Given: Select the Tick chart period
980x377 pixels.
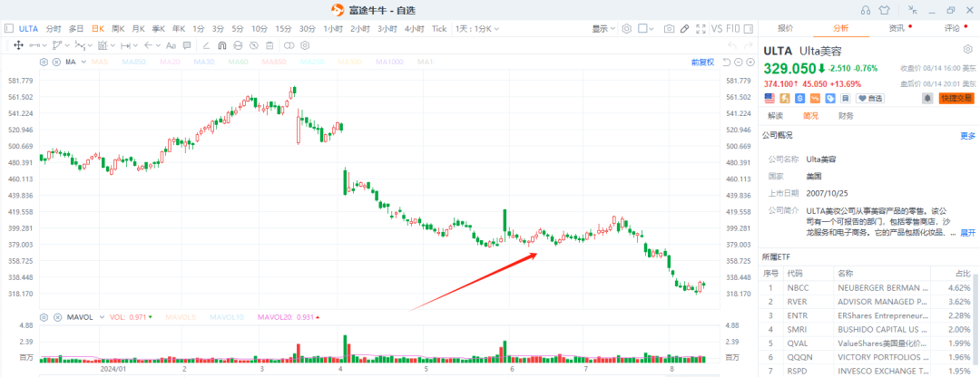Looking at the screenshot, I should pyautogui.click(x=439, y=28).
